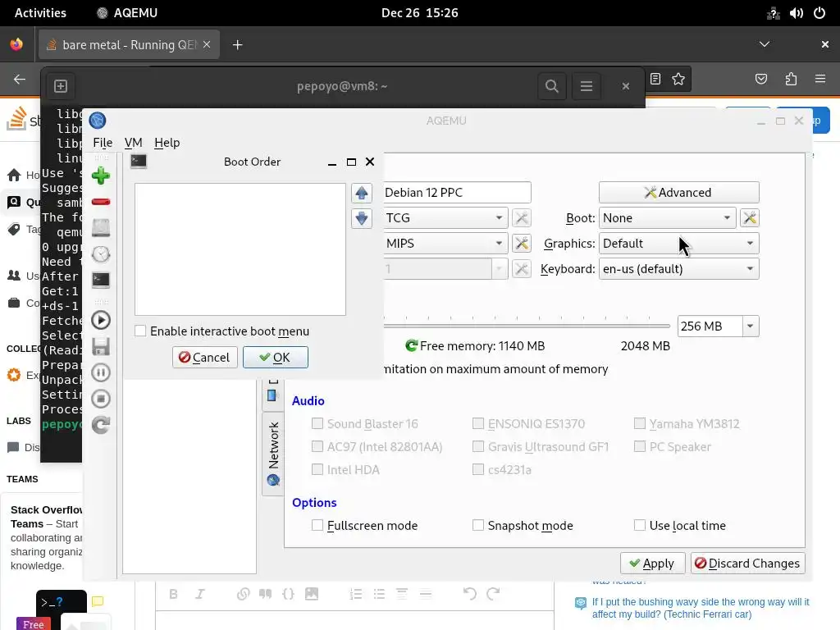
Task: Enable Snapshot mode checkbox
Action: (x=478, y=526)
